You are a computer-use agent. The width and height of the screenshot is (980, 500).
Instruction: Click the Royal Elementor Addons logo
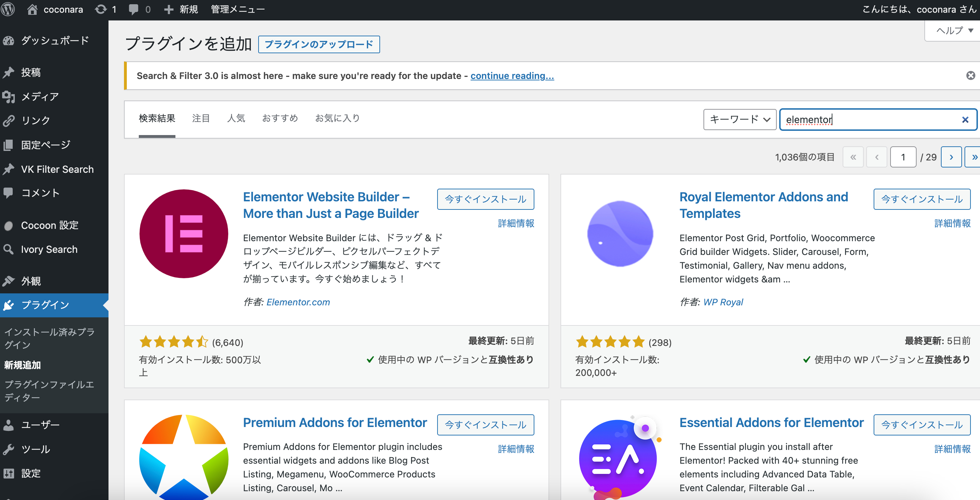[x=620, y=234]
